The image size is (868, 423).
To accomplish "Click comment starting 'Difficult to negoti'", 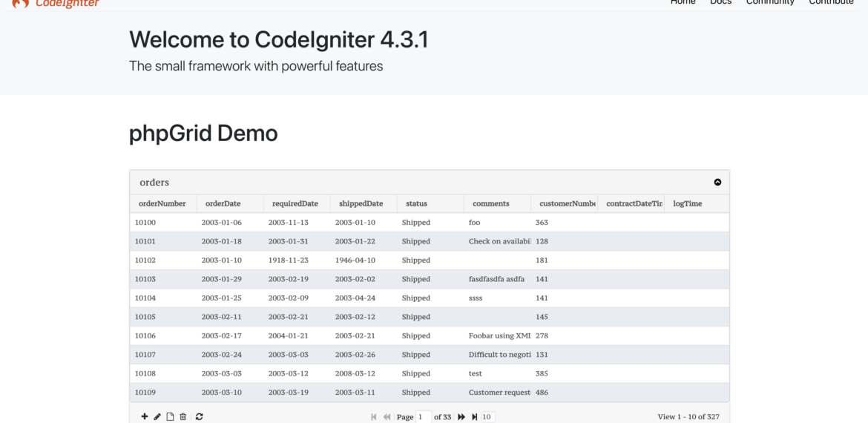I will pos(500,354).
